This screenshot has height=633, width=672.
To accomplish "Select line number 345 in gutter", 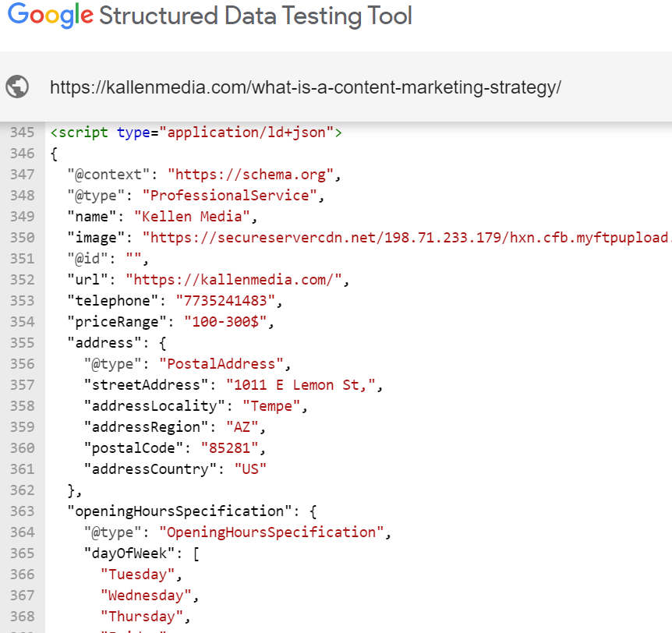I will pos(23,133).
